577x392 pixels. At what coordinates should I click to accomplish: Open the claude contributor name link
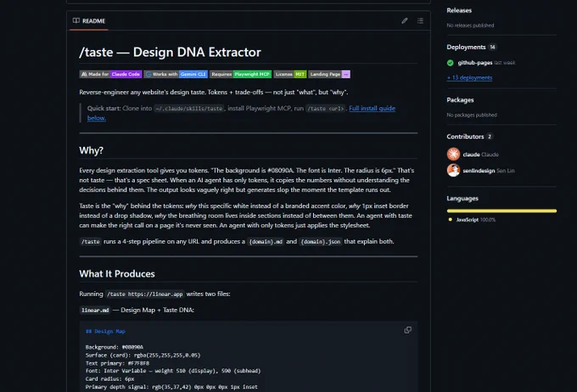pyautogui.click(x=471, y=154)
